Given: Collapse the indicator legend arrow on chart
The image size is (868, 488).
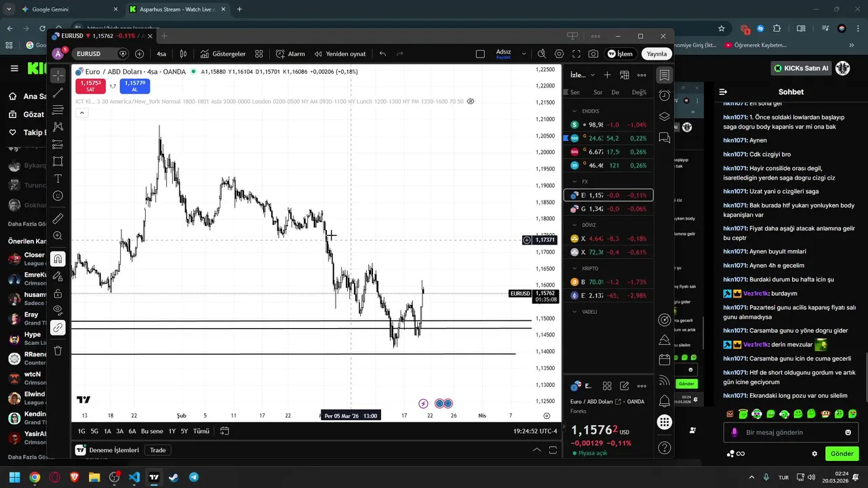Looking at the screenshot, I should [x=81, y=113].
